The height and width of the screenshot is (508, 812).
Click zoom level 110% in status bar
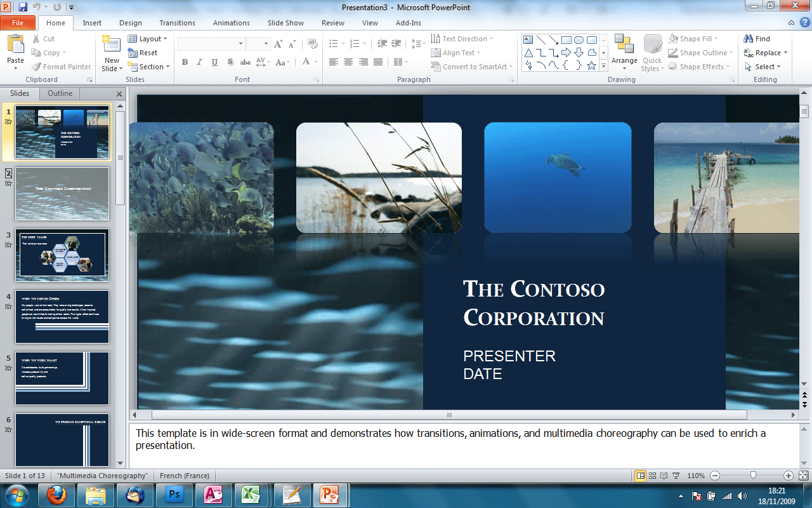[x=696, y=476]
